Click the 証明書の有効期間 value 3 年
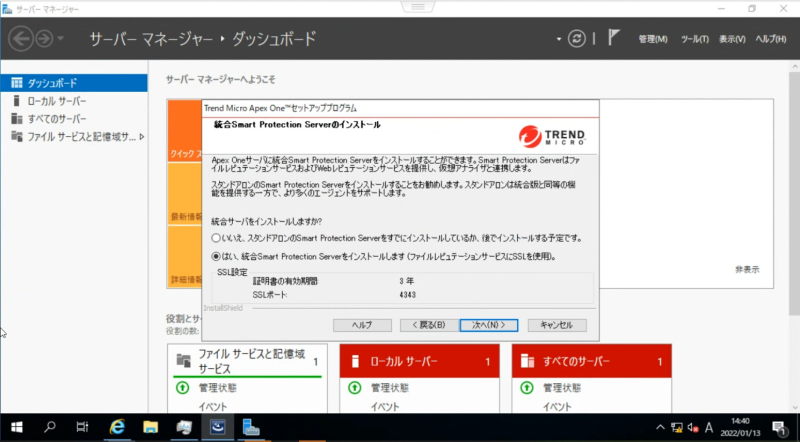 407,281
